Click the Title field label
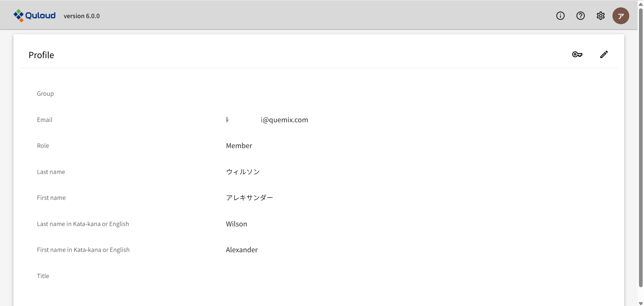The image size is (644, 306). (x=43, y=276)
